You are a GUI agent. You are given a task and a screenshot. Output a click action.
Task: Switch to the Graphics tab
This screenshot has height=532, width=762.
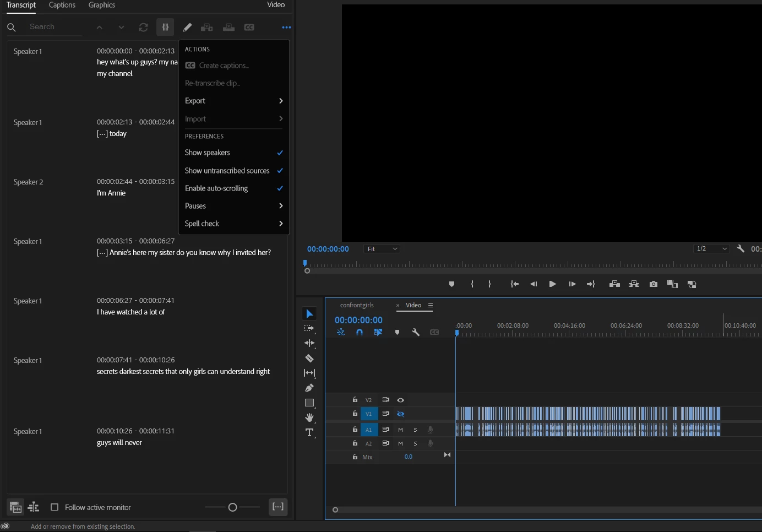coord(102,5)
